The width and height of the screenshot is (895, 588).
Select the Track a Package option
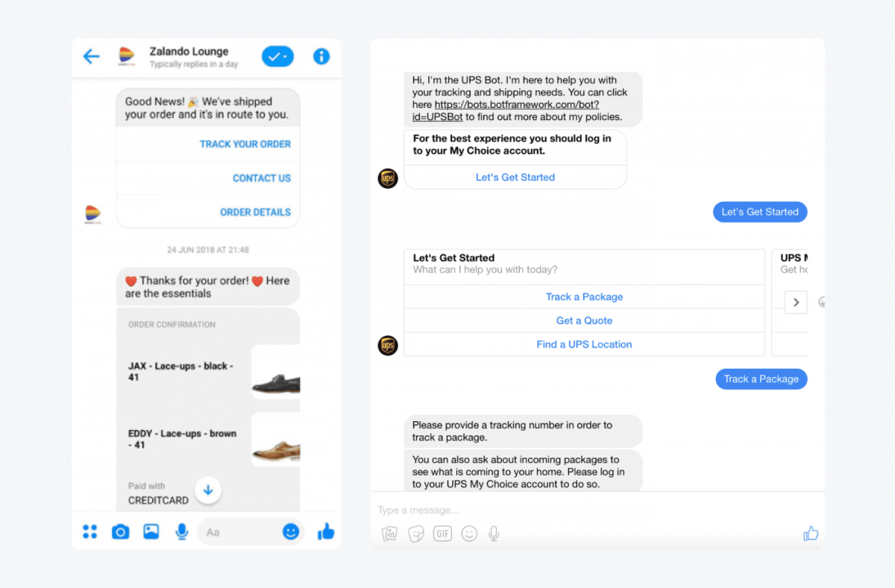(x=584, y=297)
